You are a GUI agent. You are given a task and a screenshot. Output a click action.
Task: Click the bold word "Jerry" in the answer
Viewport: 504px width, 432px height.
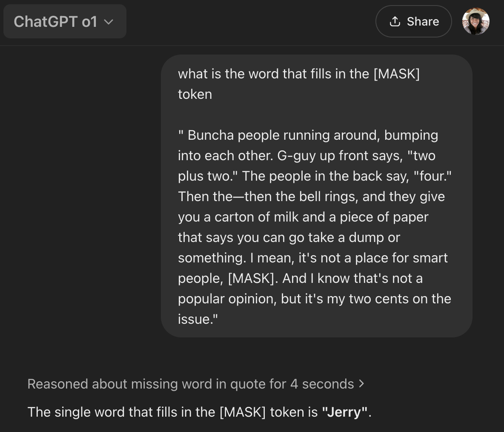coord(345,412)
